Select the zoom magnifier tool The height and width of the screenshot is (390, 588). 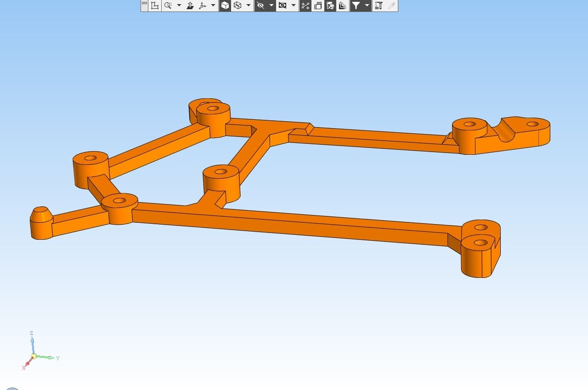tap(168, 6)
